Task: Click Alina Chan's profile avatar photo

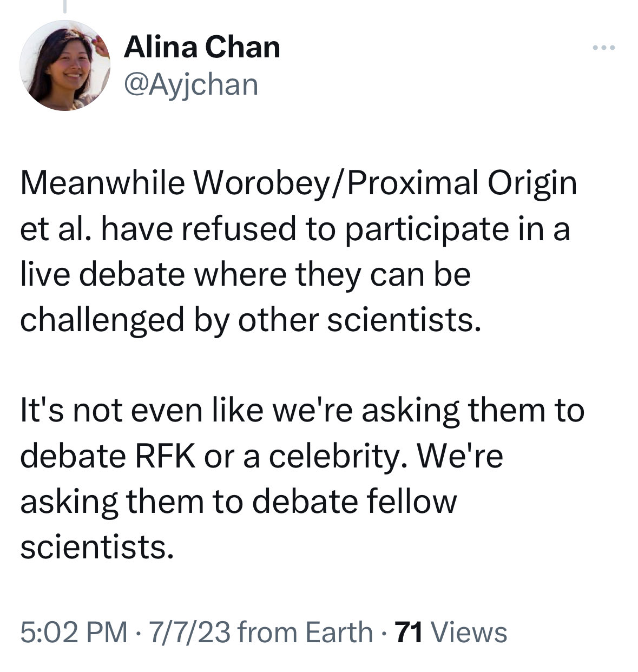Action: point(65,65)
